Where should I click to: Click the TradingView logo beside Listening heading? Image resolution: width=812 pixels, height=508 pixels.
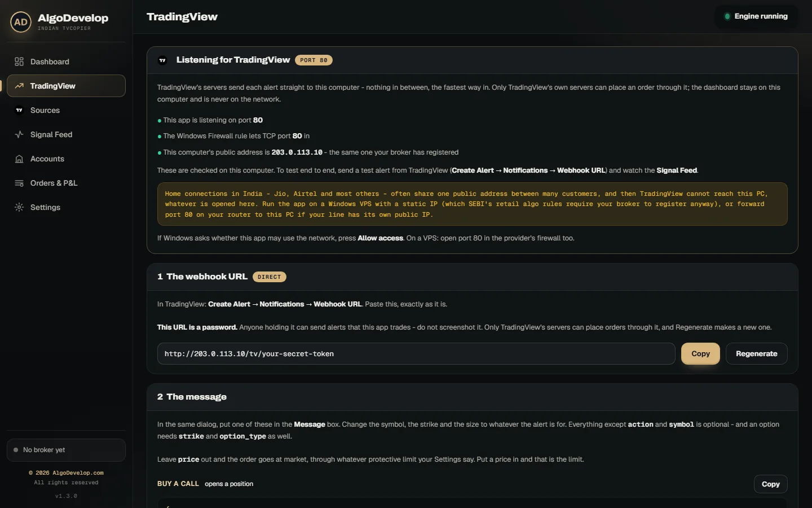click(x=162, y=60)
